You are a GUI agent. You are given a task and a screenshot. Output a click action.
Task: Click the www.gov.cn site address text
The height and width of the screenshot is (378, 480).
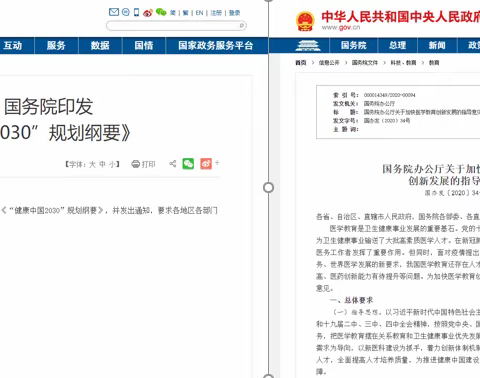click(x=341, y=27)
